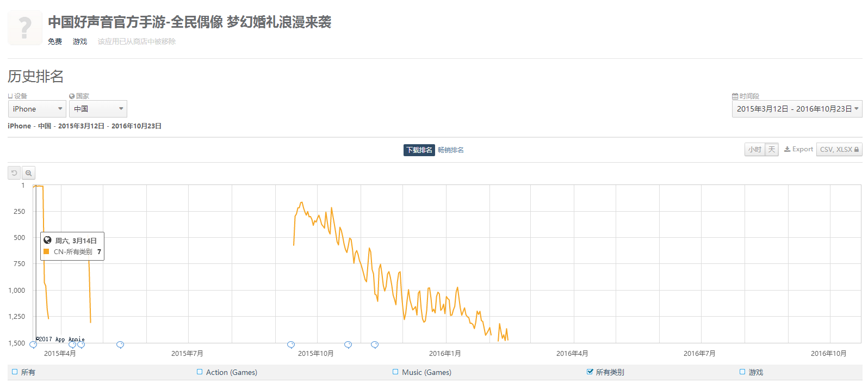
Task: Click the 该应用已从商店中被移除 notice text
Action: tap(137, 41)
